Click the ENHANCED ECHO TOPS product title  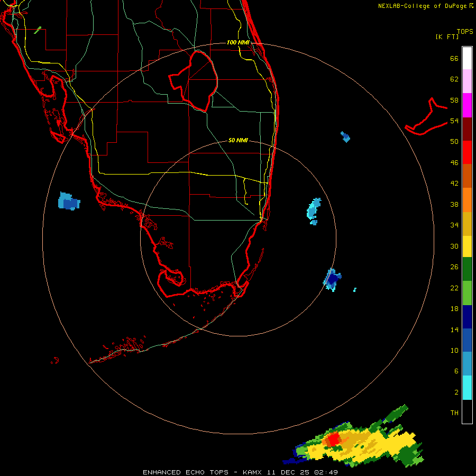[x=185, y=472]
